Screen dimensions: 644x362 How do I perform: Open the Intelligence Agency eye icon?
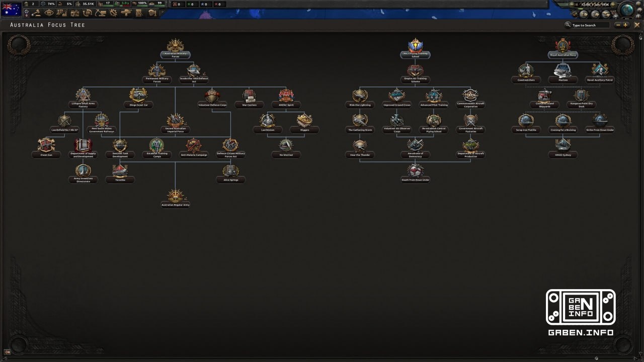(49, 13)
